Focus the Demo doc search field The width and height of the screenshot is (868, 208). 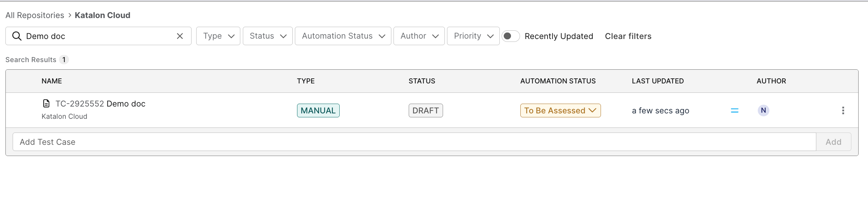(x=98, y=36)
